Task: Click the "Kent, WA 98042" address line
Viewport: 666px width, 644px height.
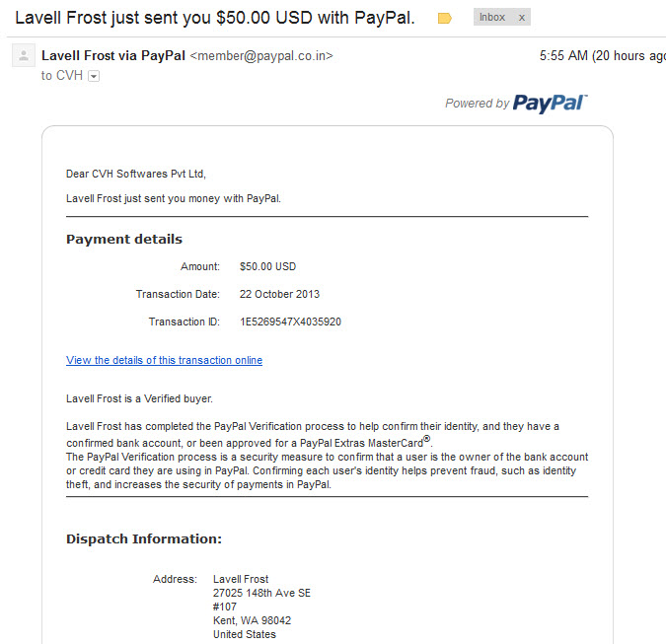Action: coord(252,620)
